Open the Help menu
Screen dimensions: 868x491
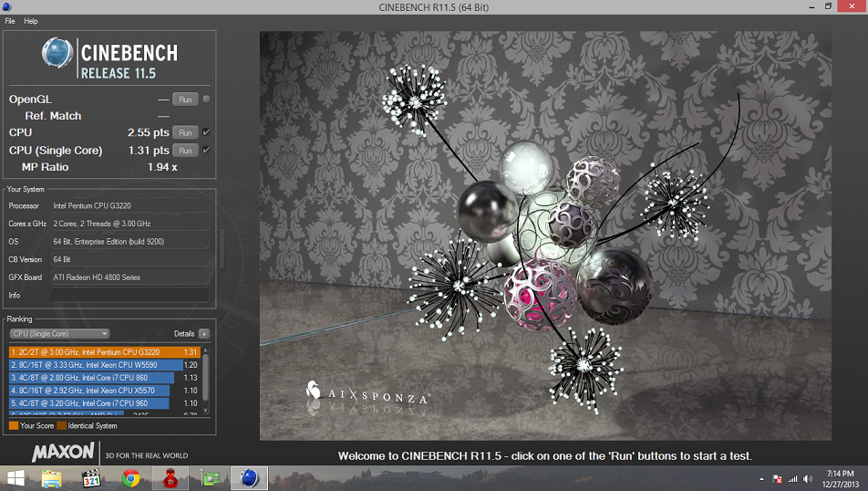pyautogui.click(x=31, y=21)
